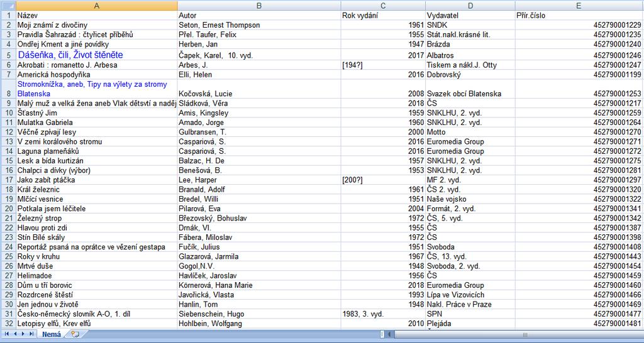The image size is (644, 343).
Task: Select cell Mrtvé duše
Action: point(96,266)
